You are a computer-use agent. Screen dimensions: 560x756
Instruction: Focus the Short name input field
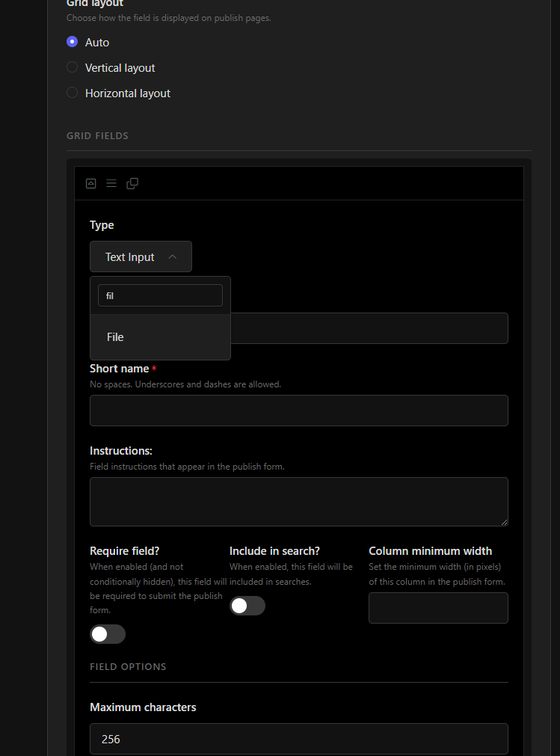point(298,411)
